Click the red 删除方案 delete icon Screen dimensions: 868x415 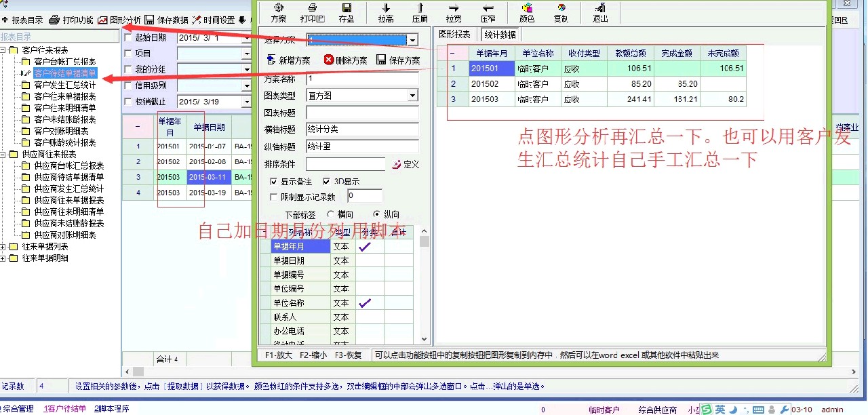(329, 60)
